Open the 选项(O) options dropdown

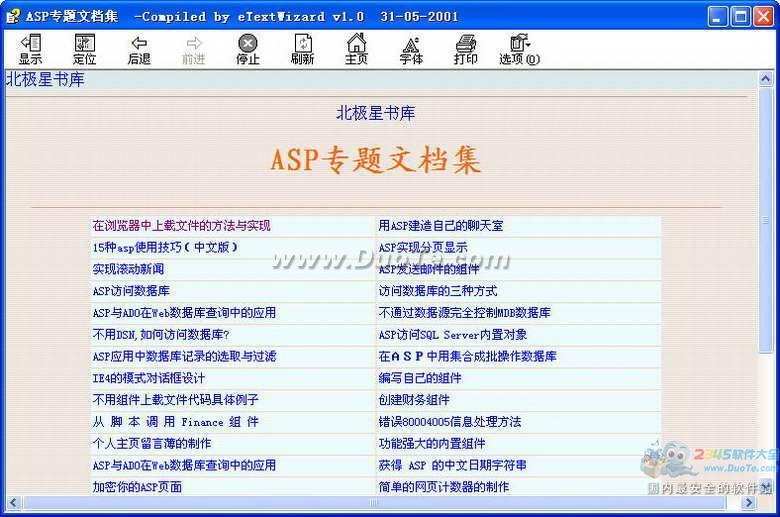pos(520,50)
